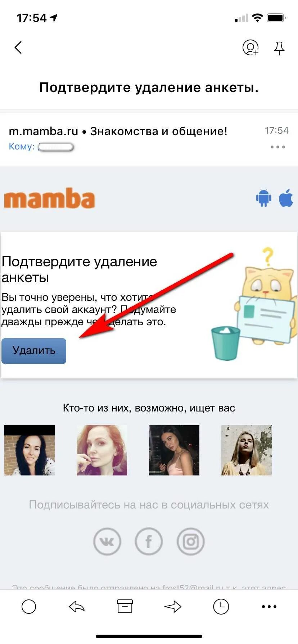
Task: Reply using the reply arrow icon
Action: pos(77,607)
